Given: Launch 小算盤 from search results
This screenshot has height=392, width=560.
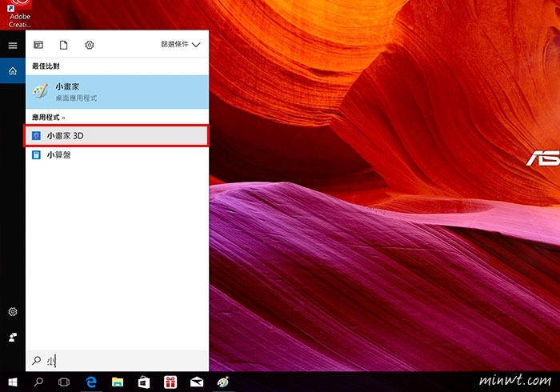Looking at the screenshot, I should (117, 154).
